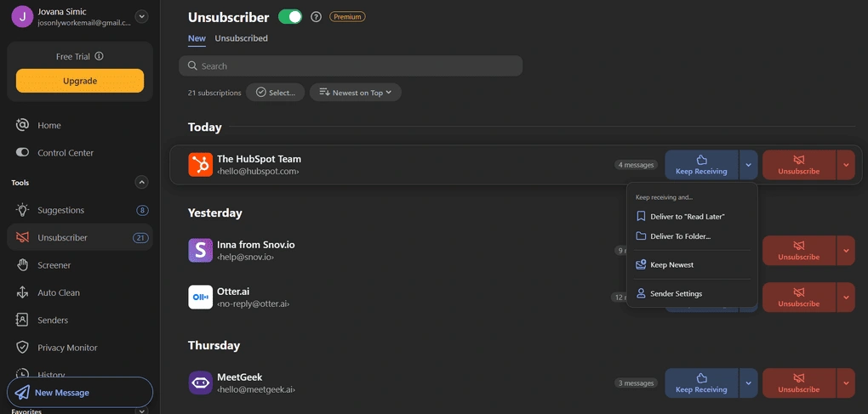Screen dimensions: 868x414
Task: Open the Senders contact icon
Action: [22, 320]
